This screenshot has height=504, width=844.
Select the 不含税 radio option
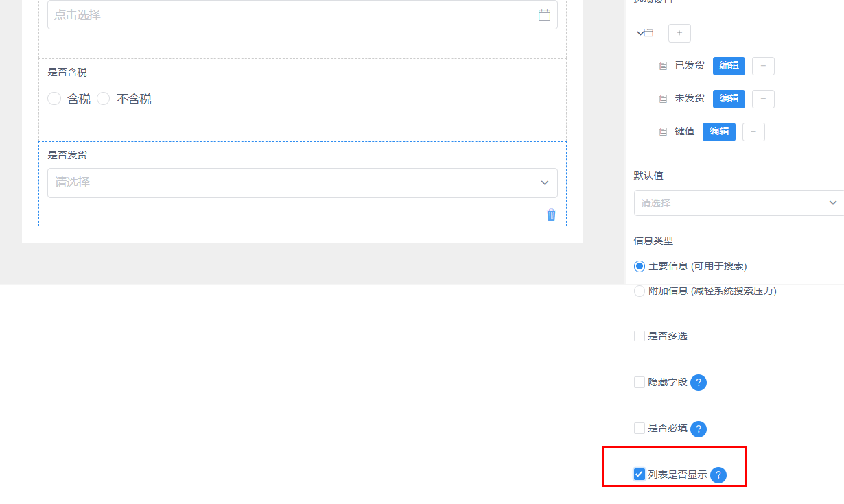(x=104, y=99)
